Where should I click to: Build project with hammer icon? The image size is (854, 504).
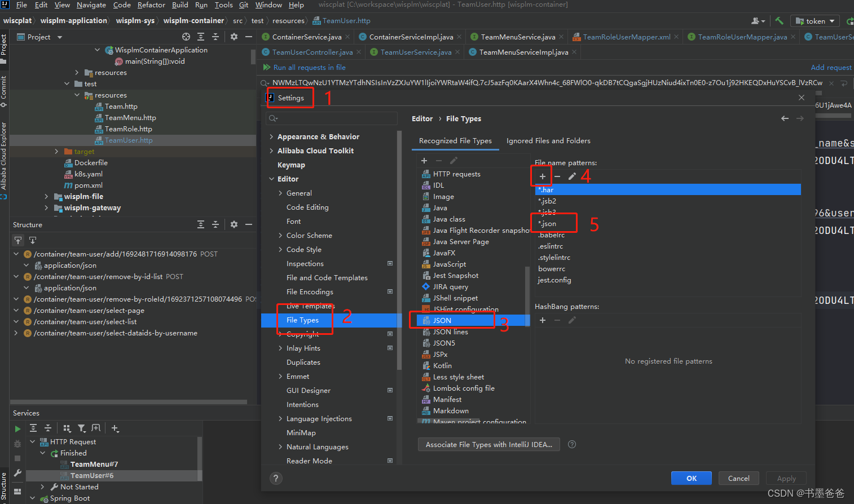779,21
